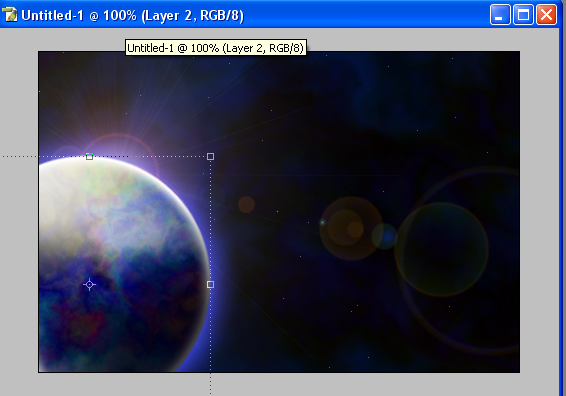Select the top-right corner square handle
The width and height of the screenshot is (566, 396).
(210, 156)
